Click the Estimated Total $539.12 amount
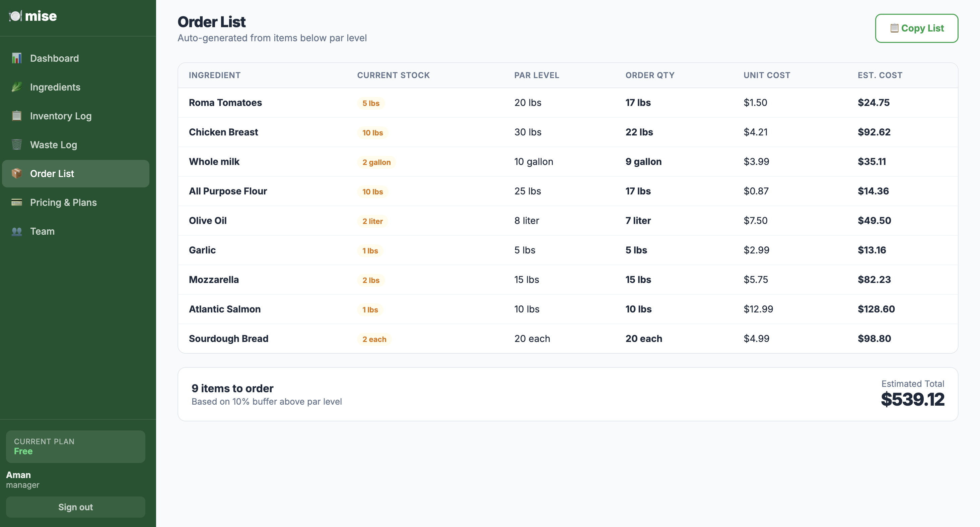Viewport: 980px width, 527px height. coord(912,399)
